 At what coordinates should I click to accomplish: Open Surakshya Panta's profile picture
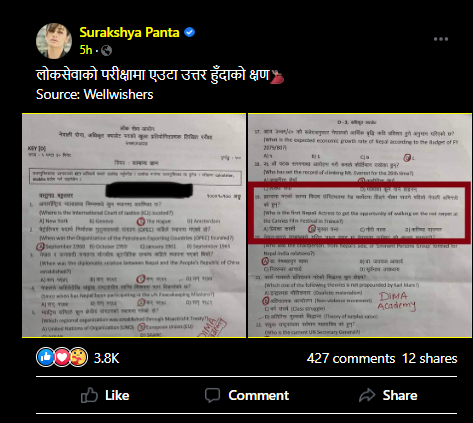(x=54, y=41)
